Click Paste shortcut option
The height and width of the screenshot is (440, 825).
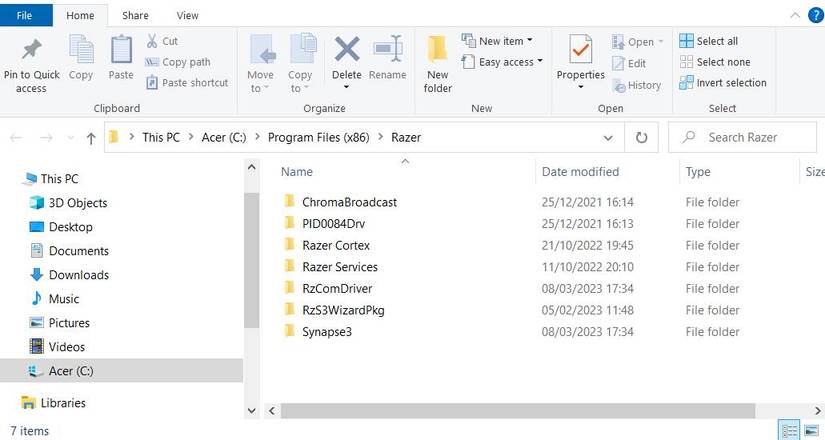[x=187, y=83]
